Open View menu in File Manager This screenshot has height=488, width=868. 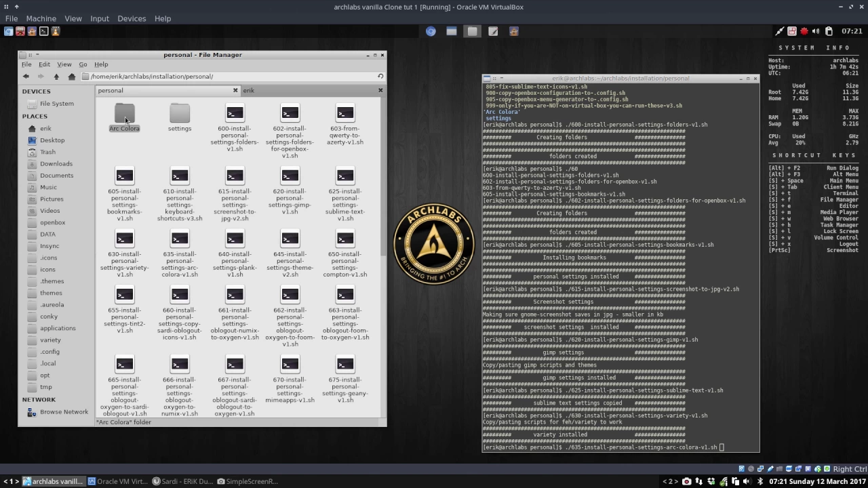pyautogui.click(x=64, y=64)
